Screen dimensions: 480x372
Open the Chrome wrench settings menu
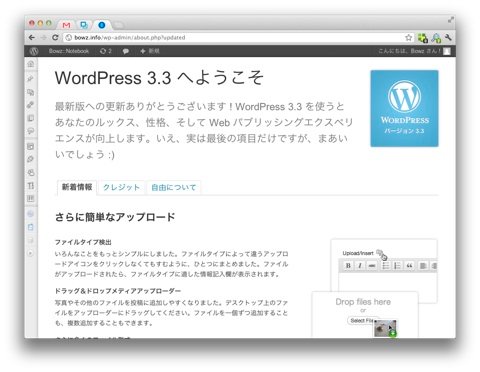pyautogui.click(x=448, y=37)
